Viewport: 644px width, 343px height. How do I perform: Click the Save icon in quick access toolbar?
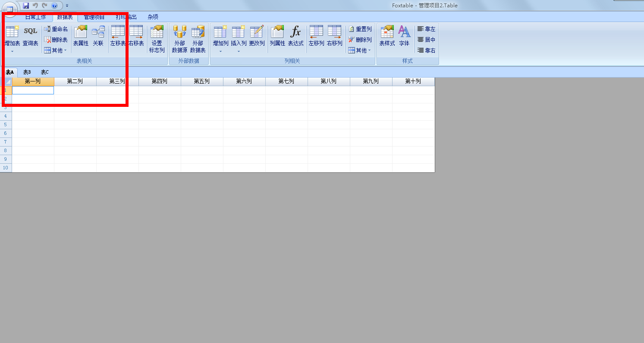[26, 6]
